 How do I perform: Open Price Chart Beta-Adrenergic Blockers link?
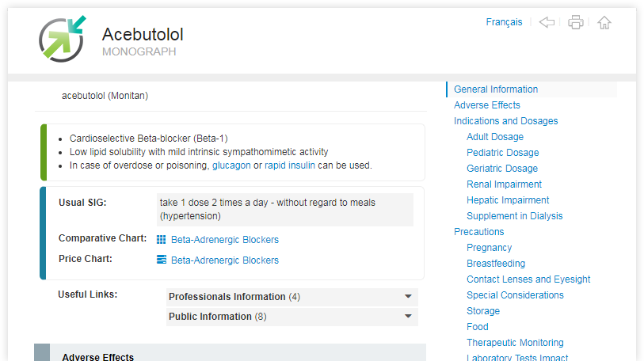(225, 260)
